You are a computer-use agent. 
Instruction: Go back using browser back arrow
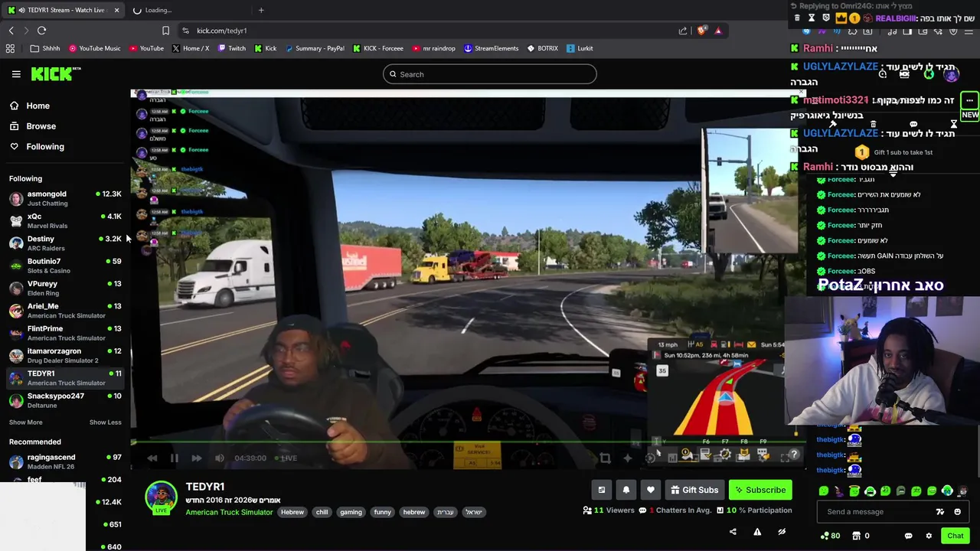11,31
